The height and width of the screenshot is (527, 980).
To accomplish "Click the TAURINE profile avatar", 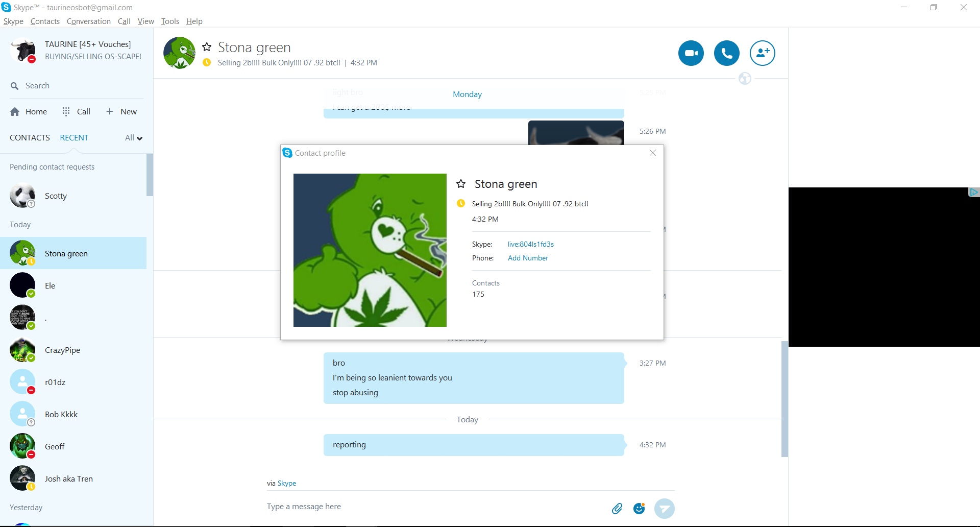I will point(23,50).
